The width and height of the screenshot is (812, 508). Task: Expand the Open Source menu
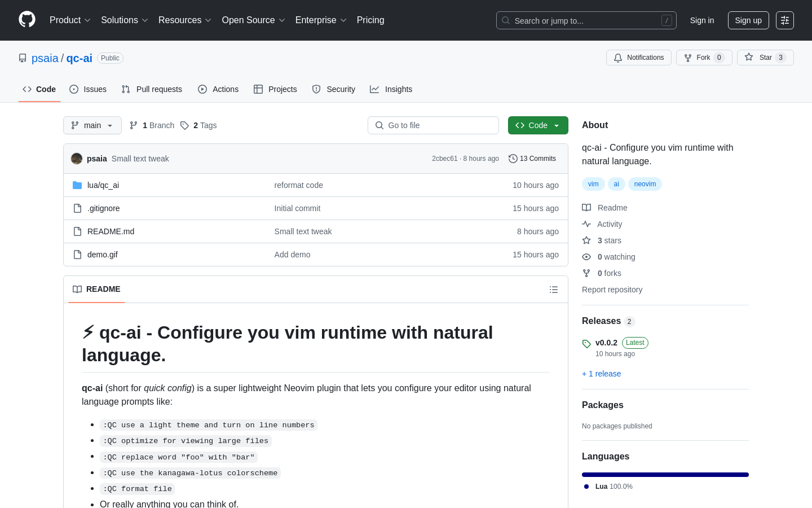click(254, 20)
